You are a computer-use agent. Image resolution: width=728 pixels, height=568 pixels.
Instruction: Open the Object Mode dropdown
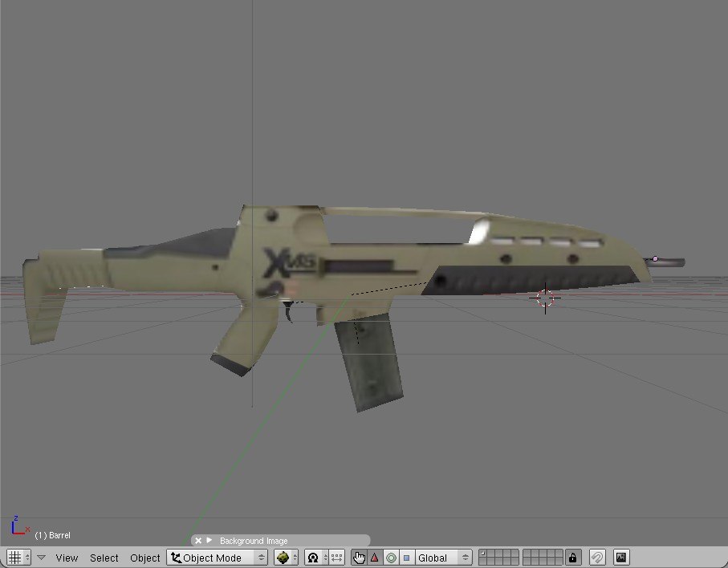[x=217, y=558]
